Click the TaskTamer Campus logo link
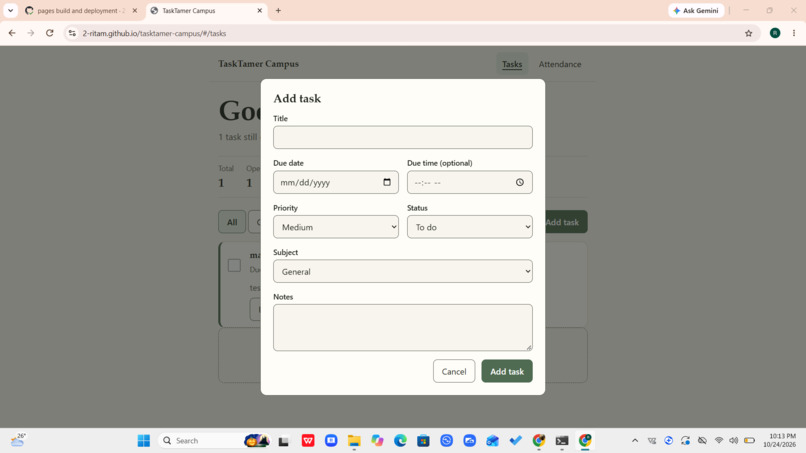Image resolution: width=806 pixels, height=453 pixels. (x=259, y=64)
